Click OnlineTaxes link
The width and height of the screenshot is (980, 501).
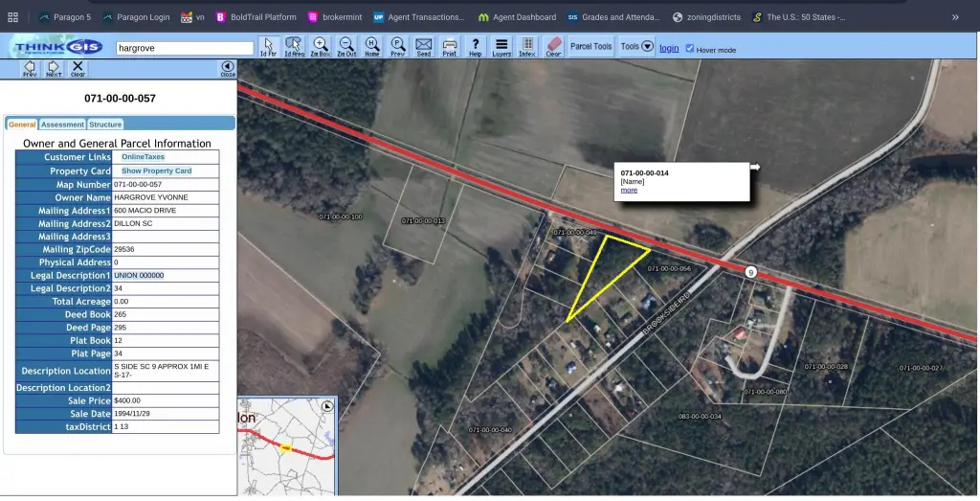coord(144,157)
